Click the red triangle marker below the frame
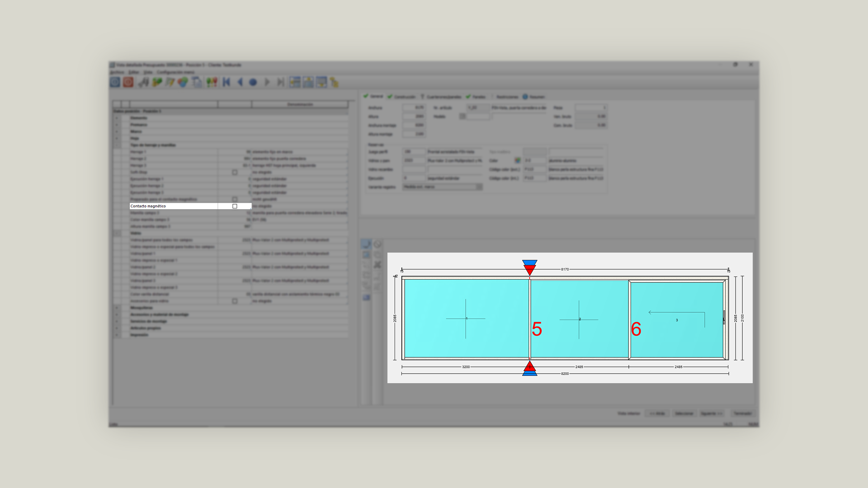 coord(530,366)
